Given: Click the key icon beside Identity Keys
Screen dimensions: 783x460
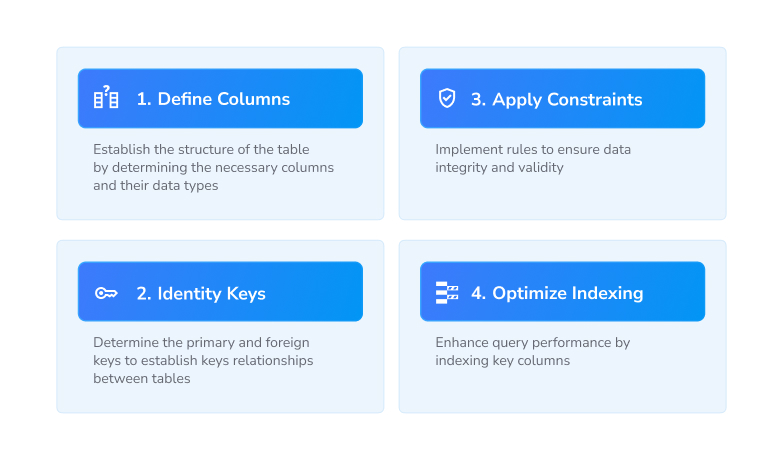Looking at the screenshot, I should pos(106,293).
